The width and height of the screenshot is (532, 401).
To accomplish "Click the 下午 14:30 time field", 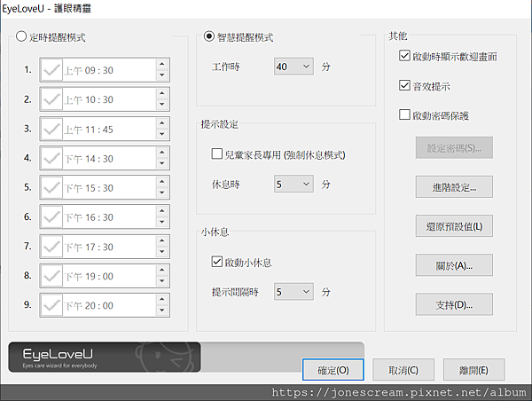I will coord(105,158).
